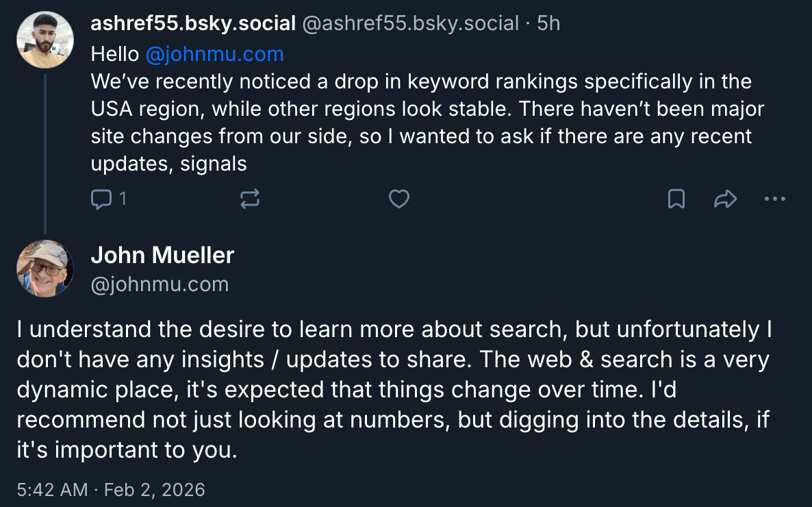Follow the blue @johnmu.com mention link
This screenshot has height=507, width=812.
(214, 54)
